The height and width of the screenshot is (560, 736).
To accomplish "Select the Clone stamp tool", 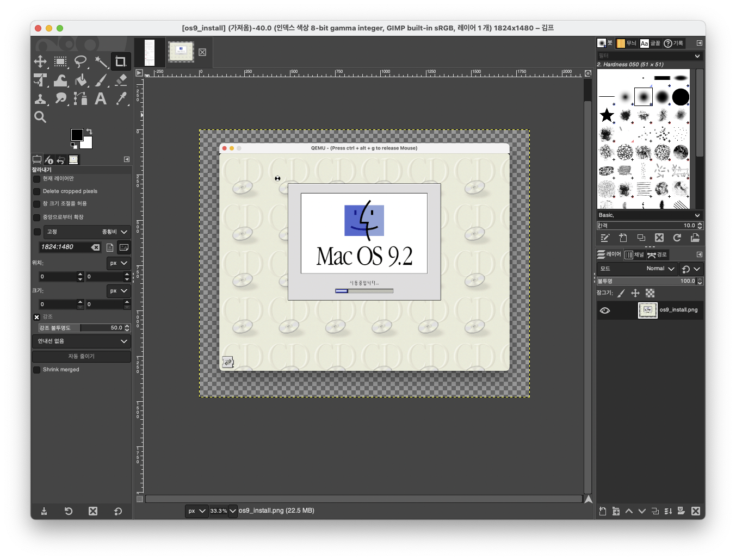I will 40,99.
